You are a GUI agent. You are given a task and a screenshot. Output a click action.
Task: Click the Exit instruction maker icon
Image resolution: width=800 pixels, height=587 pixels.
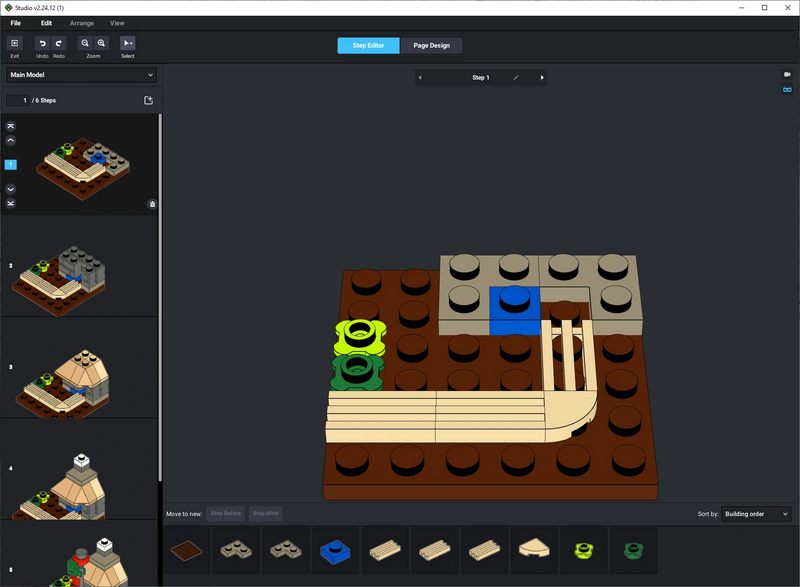[x=14, y=44]
